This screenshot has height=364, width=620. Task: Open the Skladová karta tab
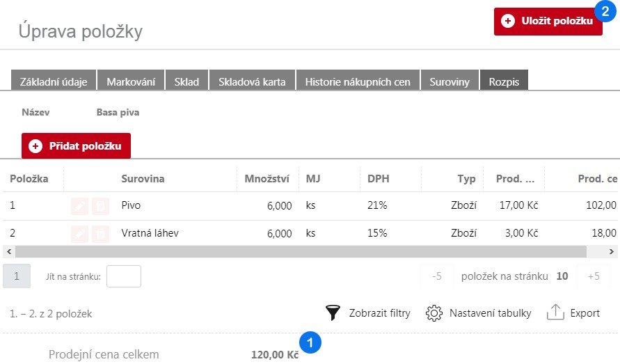[x=252, y=81]
